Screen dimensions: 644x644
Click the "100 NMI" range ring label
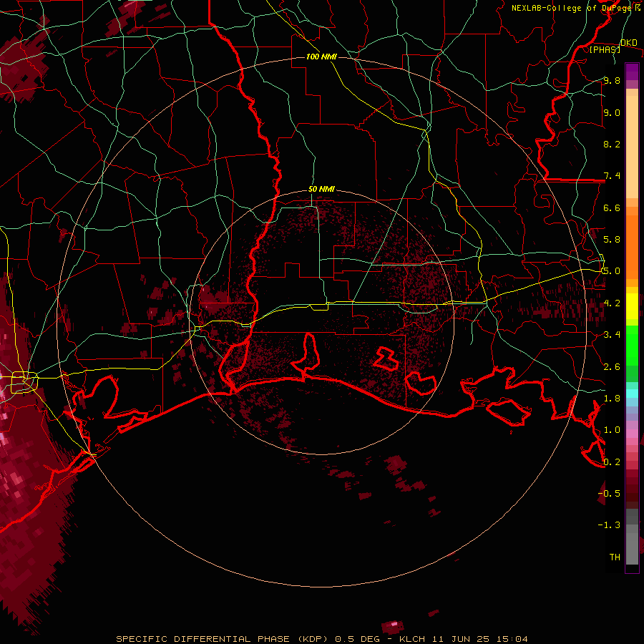tap(321, 57)
